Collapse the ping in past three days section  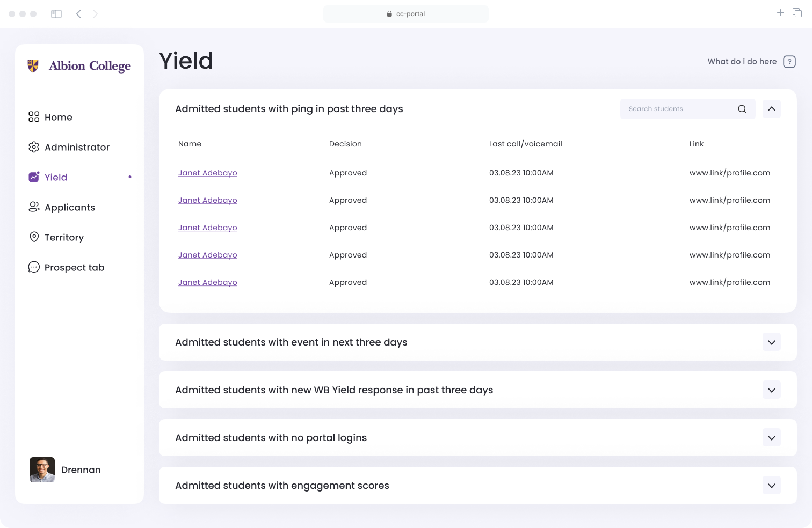click(x=772, y=109)
